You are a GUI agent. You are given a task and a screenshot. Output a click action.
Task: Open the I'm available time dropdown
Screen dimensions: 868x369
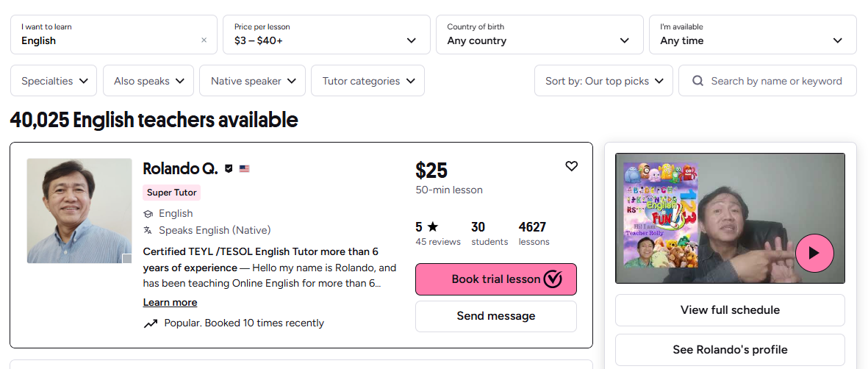[x=752, y=35]
